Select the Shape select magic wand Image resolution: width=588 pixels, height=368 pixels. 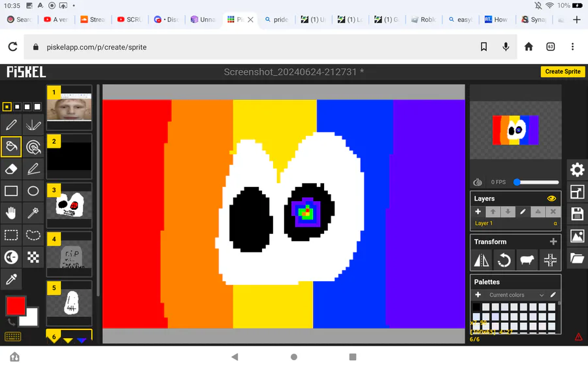[x=33, y=213]
